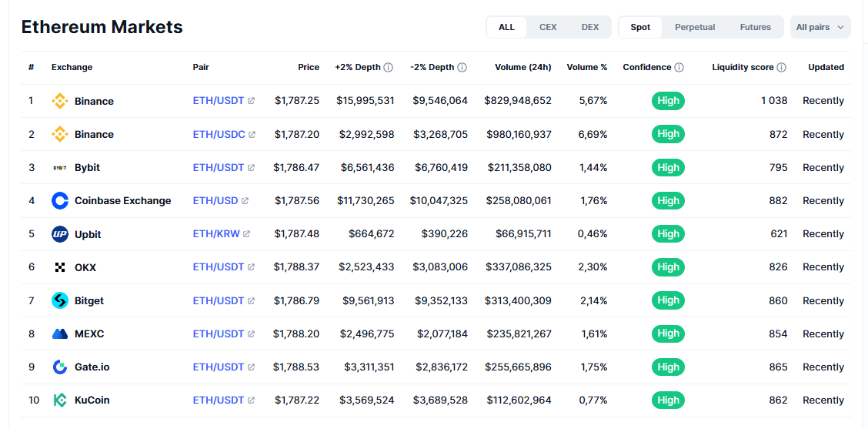Click the Gate.io exchange logo
Image resolution: width=868 pixels, height=429 pixels.
pos(60,367)
